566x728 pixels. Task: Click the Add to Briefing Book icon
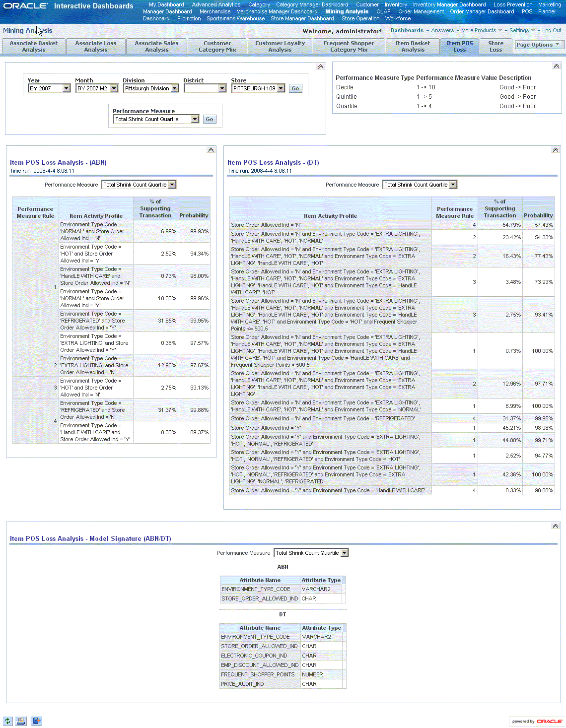36,721
